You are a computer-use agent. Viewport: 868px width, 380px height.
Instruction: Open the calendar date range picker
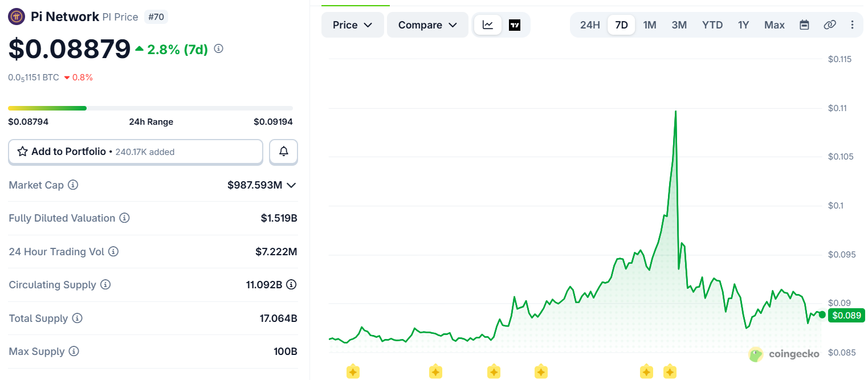click(x=804, y=25)
